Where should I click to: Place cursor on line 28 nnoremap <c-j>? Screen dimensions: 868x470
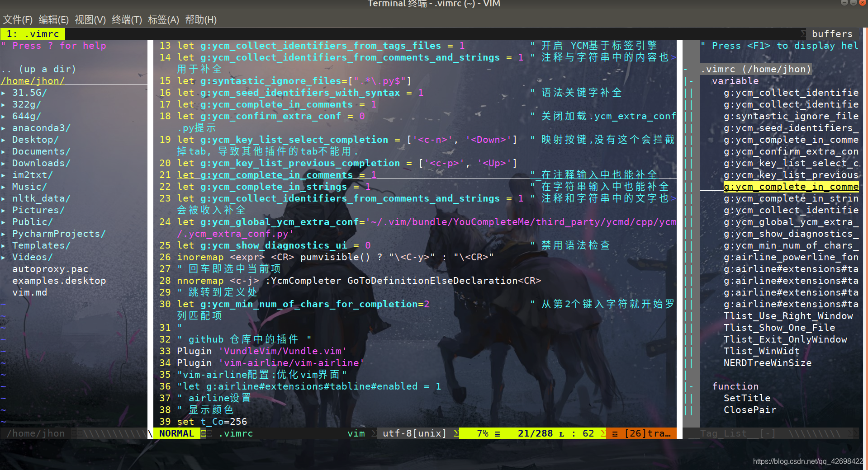coord(359,281)
